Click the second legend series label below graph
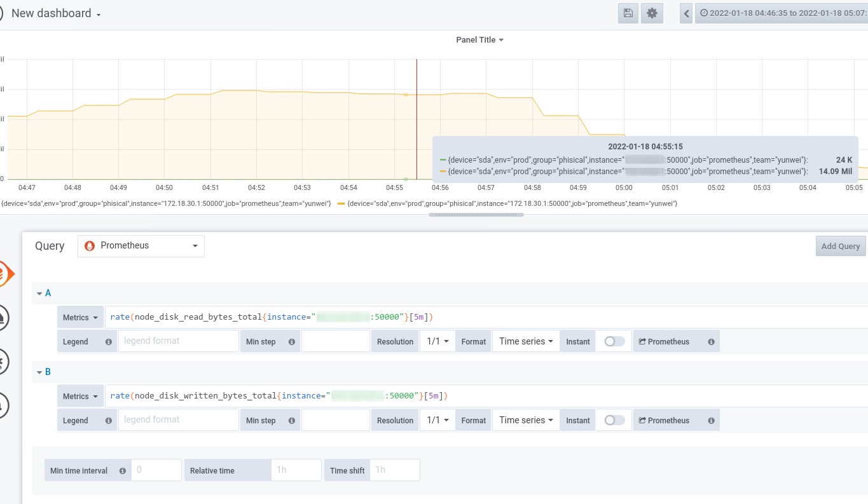This screenshot has width=868, height=504. [513, 203]
